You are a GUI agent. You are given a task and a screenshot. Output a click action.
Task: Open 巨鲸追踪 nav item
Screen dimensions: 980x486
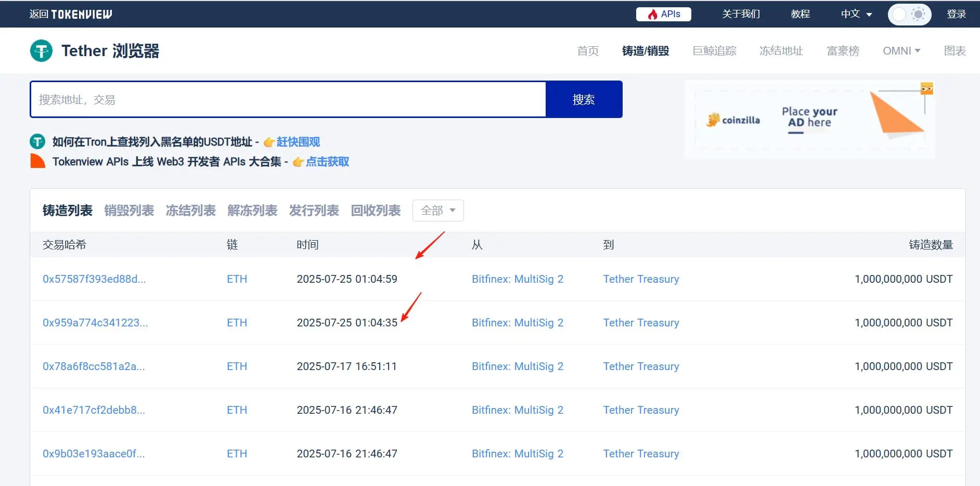point(714,51)
